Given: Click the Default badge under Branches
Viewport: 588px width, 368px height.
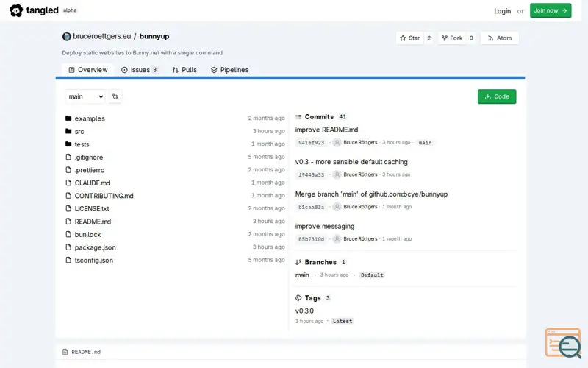Looking at the screenshot, I should pyautogui.click(x=372, y=275).
